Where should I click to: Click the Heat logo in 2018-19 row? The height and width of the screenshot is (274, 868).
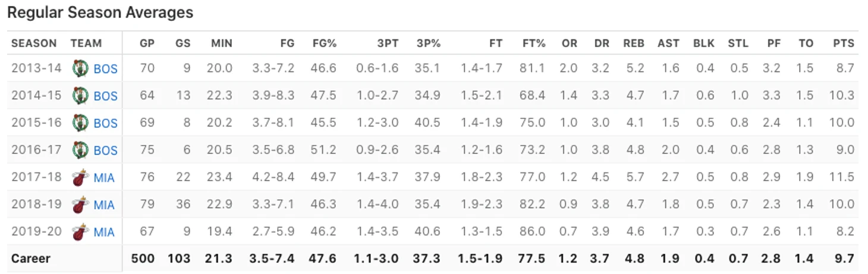(80, 204)
